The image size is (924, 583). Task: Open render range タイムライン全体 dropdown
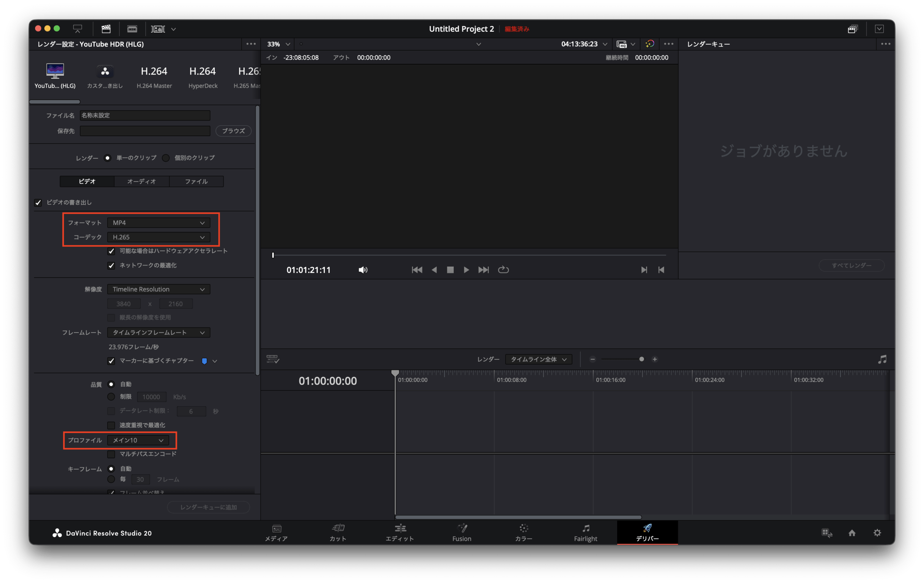click(539, 359)
